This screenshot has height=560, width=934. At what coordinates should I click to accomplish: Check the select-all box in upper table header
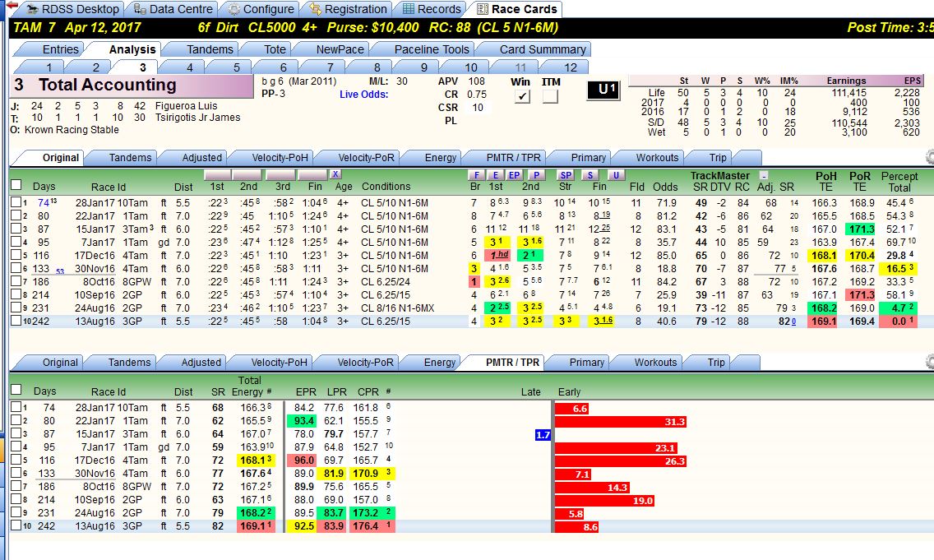16,185
